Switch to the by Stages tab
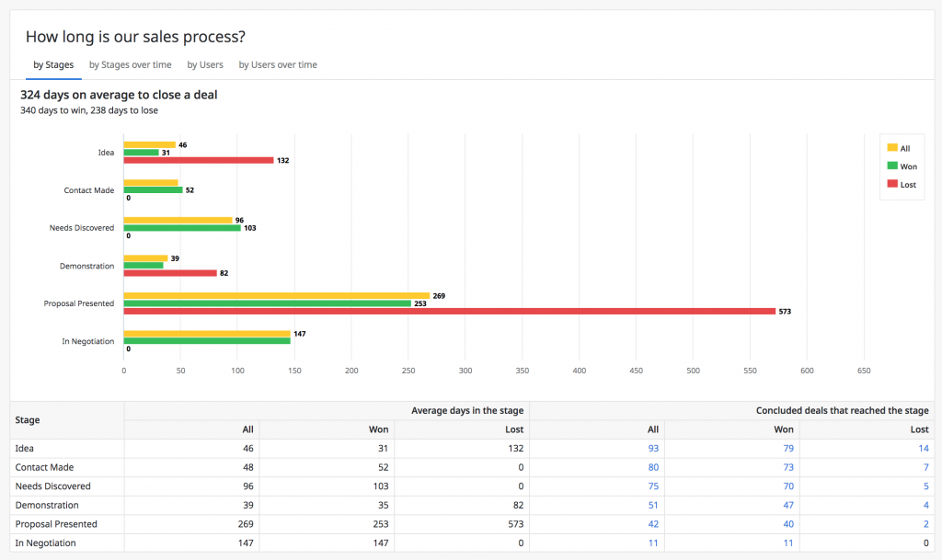Screen dimensions: 942x560 [x=53, y=64]
